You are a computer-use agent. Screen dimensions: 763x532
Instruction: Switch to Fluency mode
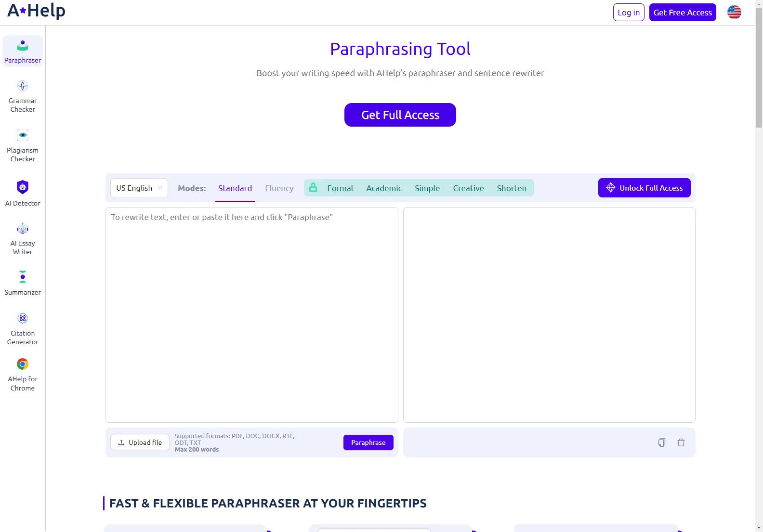[279, 188]
